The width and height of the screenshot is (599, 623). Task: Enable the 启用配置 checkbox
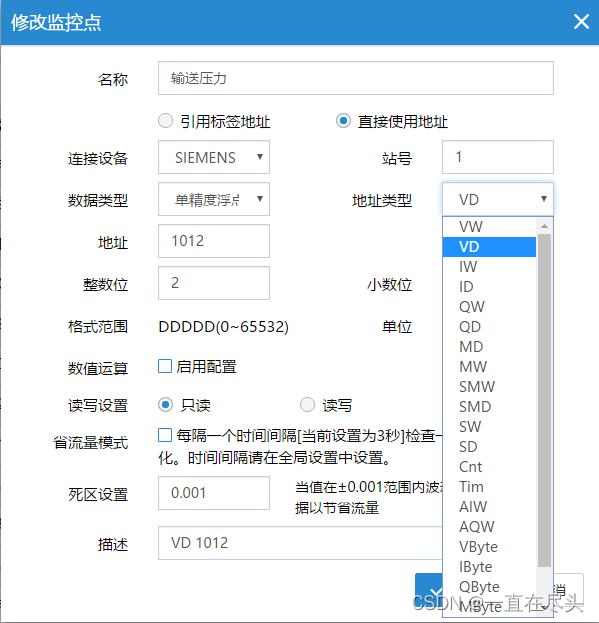(x=165, y=366)
